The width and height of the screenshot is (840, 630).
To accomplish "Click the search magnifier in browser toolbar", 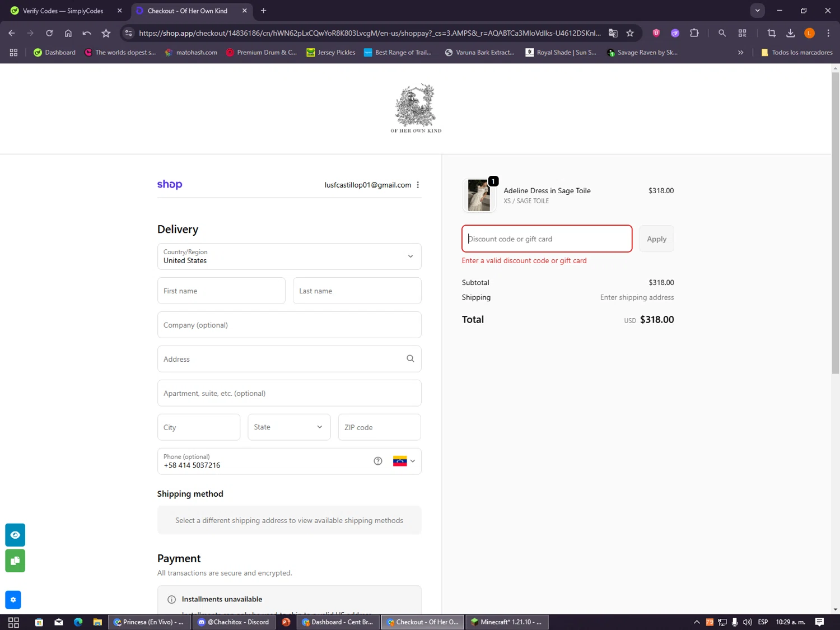I will click(722, 33).
